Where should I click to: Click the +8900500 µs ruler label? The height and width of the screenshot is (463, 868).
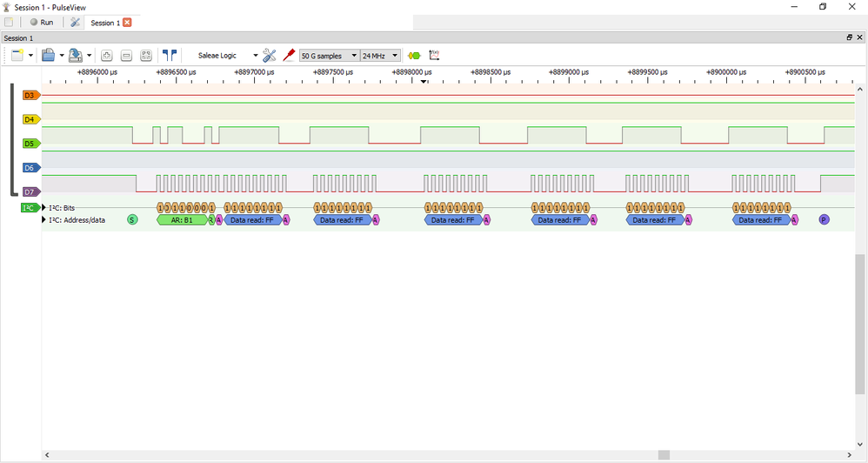tap(805, 72)
